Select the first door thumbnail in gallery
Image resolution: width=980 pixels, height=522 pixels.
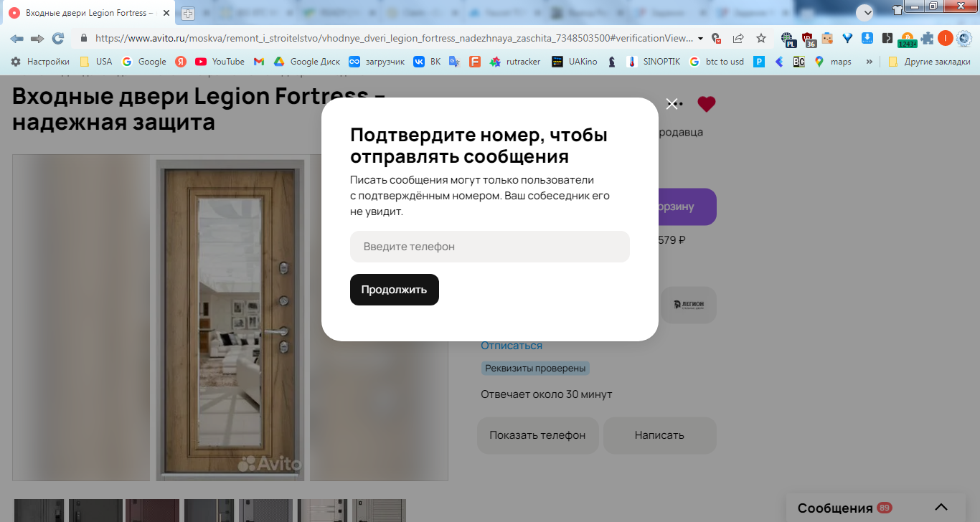pyautogui.click(x=38, y=511)
